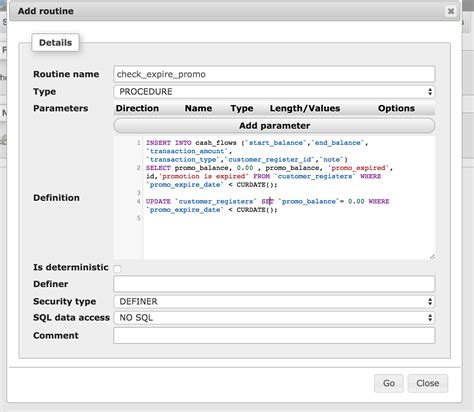Click the Name column header
Viewport: 474px width, 412px height.
tap(198, 108)
